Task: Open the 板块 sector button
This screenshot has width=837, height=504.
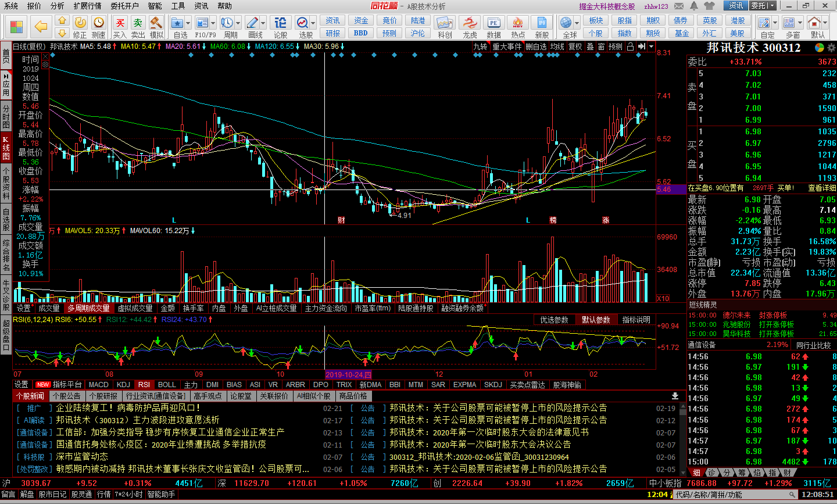Action: click(596, 20)
